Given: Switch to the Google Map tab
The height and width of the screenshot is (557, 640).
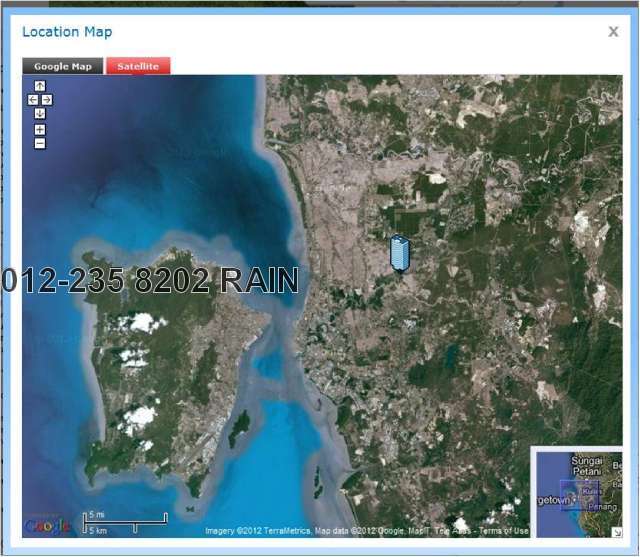Looking at the screenshot, I should click(x=63, y=67).
